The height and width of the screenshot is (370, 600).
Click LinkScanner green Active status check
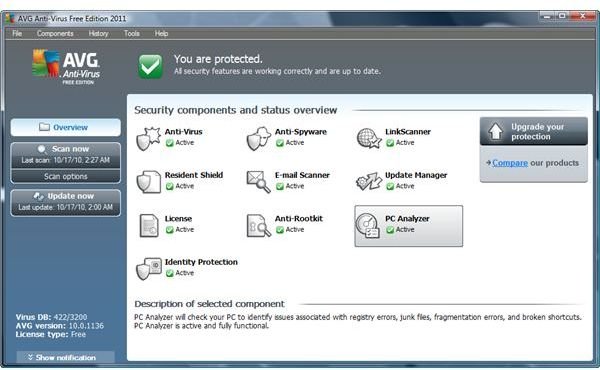coord(390,143)
